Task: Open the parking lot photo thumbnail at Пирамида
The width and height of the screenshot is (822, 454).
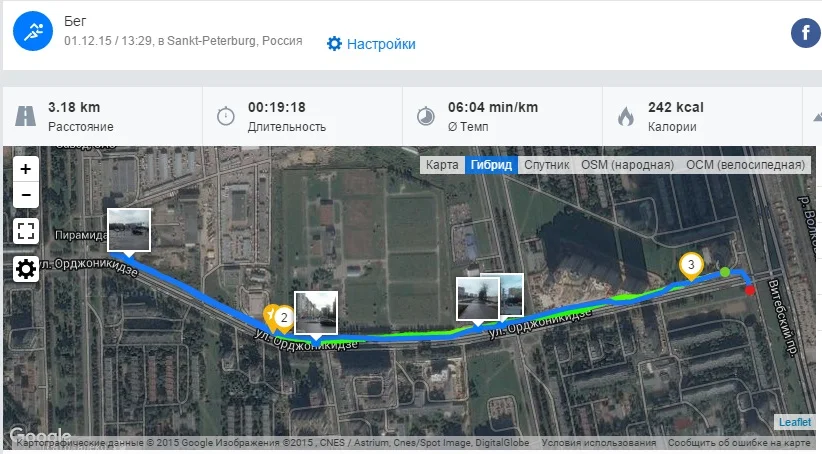Action: pos(129,231)
